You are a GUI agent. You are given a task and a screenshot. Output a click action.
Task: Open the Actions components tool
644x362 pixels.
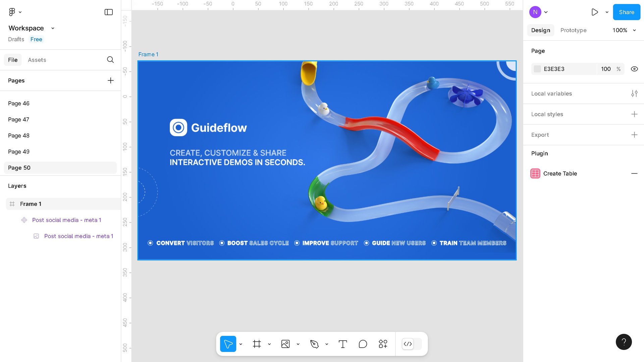(x=383, y=344)
